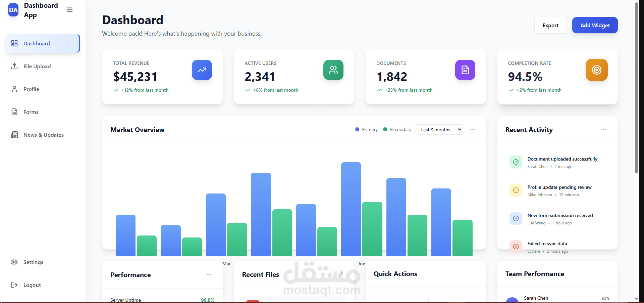Open the hamburger menu beside Dashboard App

(69, 10)
